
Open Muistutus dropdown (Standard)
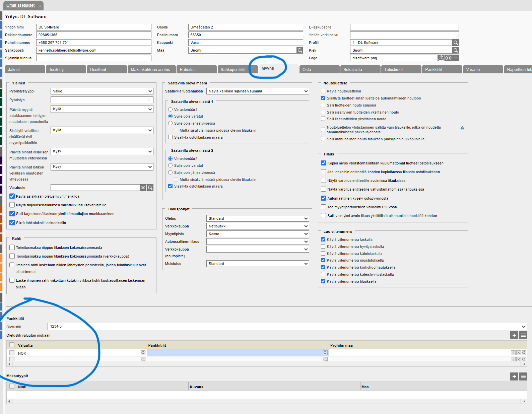tap(258, 264)
